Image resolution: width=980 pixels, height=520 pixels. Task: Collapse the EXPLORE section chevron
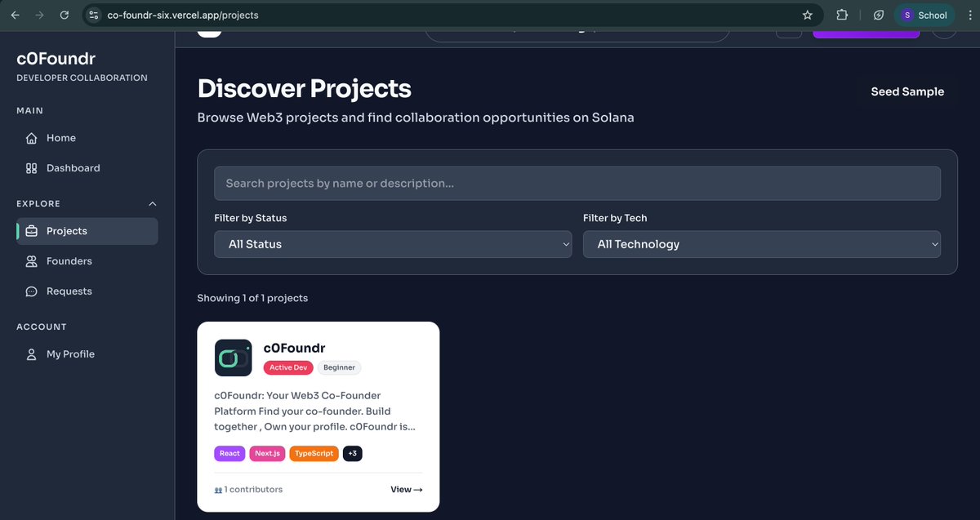pyautogui.click(x=152, y=204)
